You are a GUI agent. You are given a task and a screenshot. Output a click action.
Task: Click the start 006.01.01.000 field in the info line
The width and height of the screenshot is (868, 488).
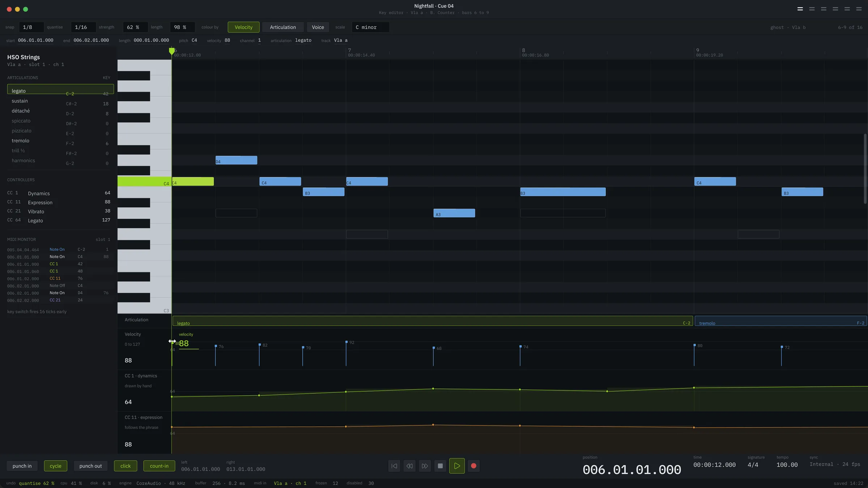click(35, 40)
